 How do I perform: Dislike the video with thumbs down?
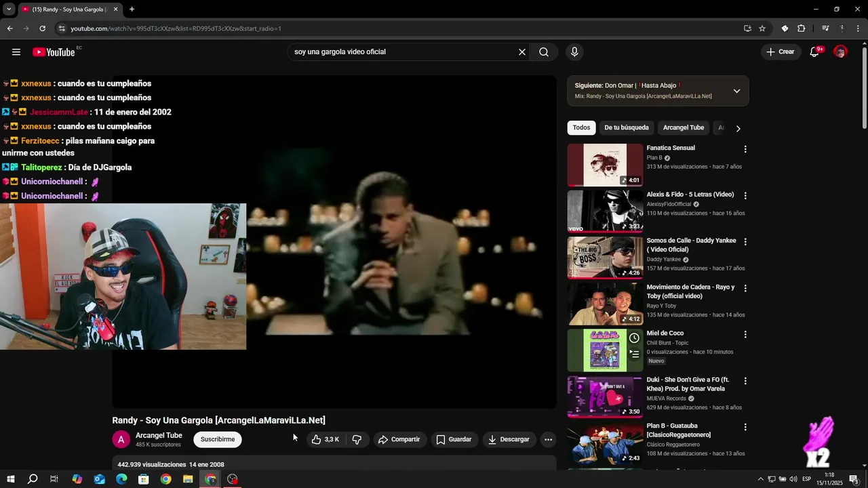pyautogui.click(x=357, y=440)
